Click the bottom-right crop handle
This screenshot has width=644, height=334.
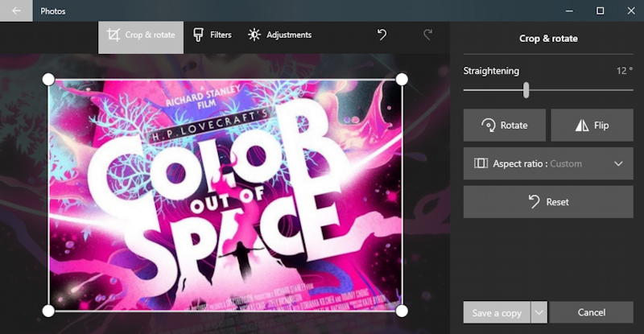(402, 311)
